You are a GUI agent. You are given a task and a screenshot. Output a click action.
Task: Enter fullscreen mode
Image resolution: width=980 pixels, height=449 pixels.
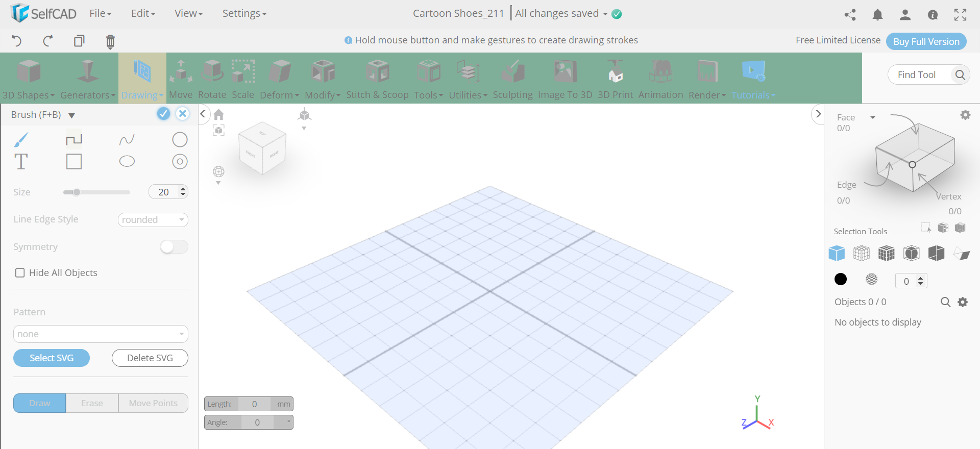point(960,15)
